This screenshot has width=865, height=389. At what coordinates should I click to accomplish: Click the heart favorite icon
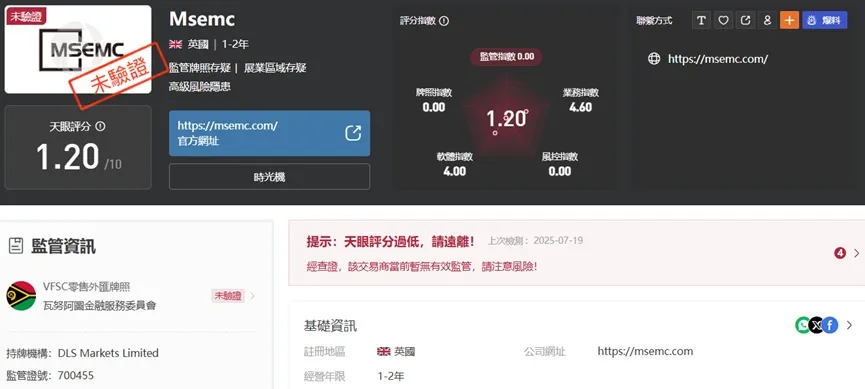click(723, 20)
